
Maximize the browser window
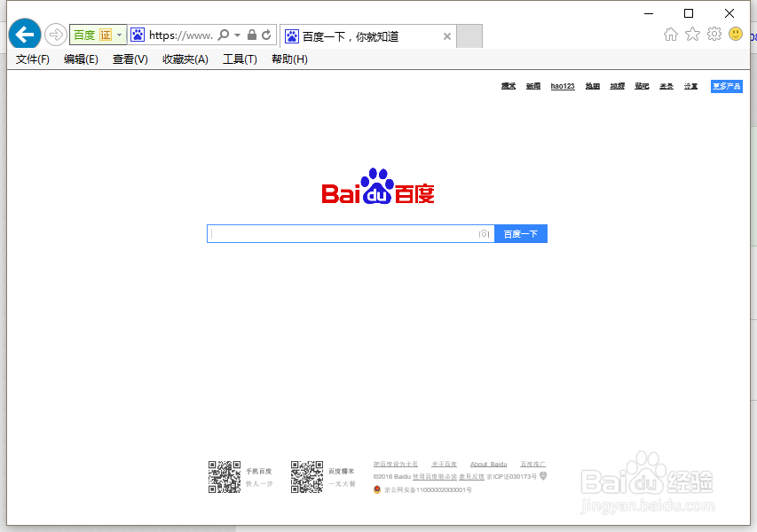689,13
